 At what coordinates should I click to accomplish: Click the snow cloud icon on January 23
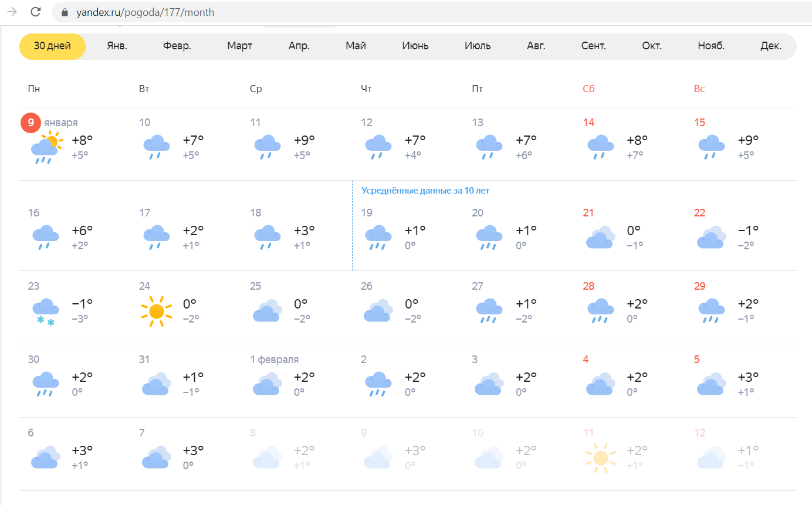tap(45, 313)
